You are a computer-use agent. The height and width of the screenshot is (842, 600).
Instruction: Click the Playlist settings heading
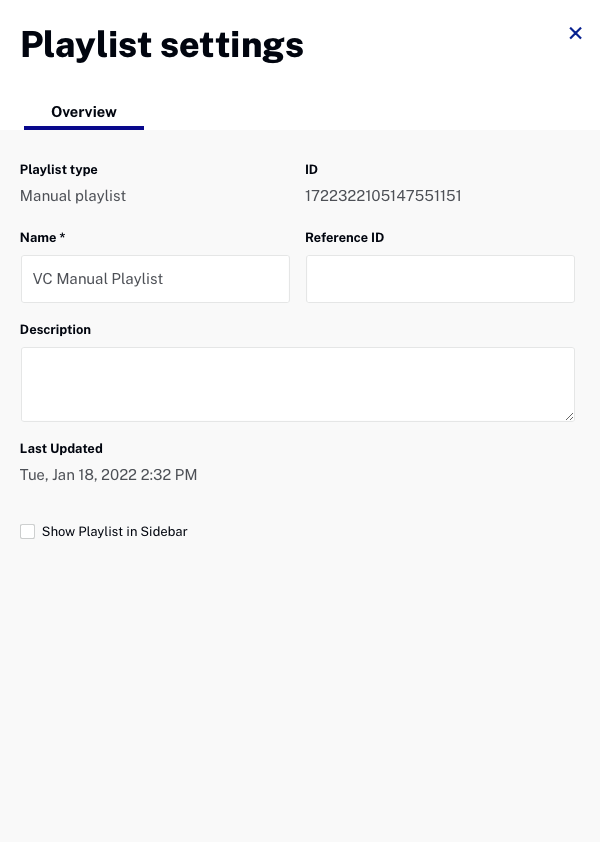162,45
